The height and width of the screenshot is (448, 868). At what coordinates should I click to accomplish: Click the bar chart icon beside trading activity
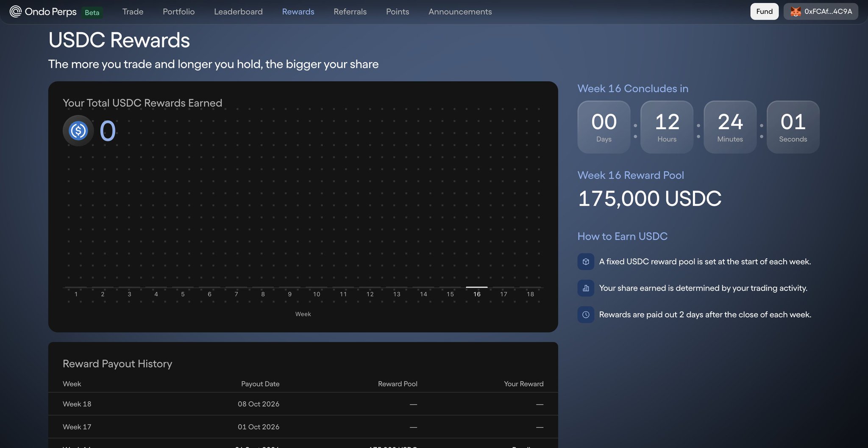586,288
